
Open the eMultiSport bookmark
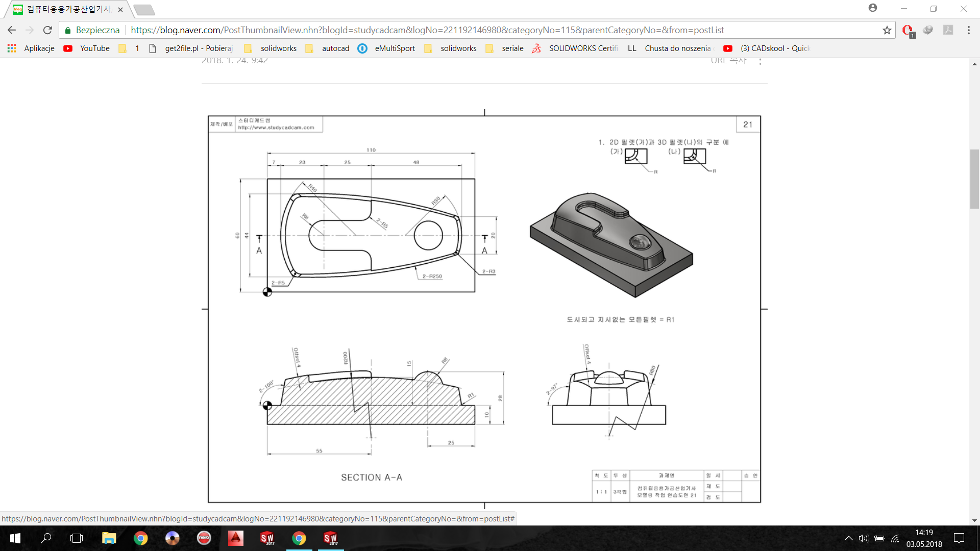[x=386, y=48]
